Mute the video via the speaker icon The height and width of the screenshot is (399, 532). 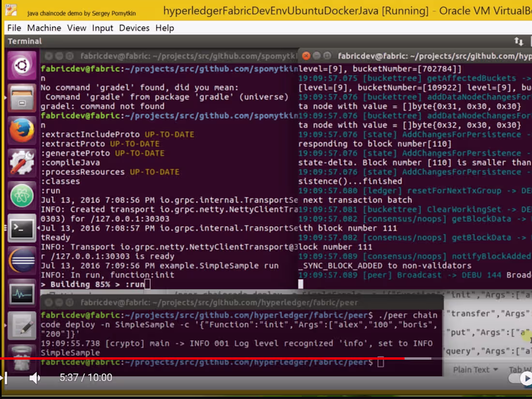(x=35, y=378)
